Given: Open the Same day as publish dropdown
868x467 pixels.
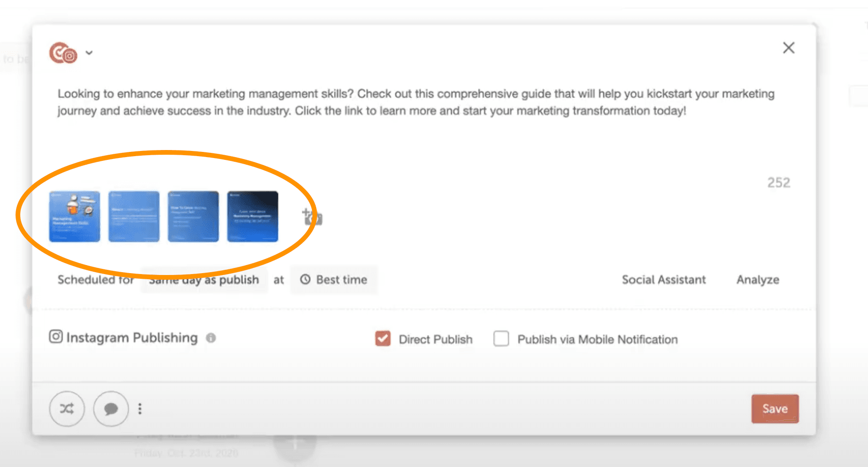Looking at the screenshot, I should 204,279.
